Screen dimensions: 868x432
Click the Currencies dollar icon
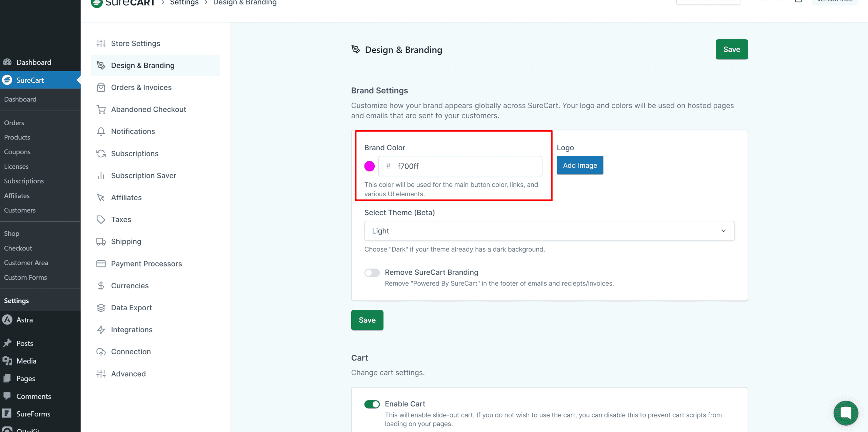pos(101,286)
